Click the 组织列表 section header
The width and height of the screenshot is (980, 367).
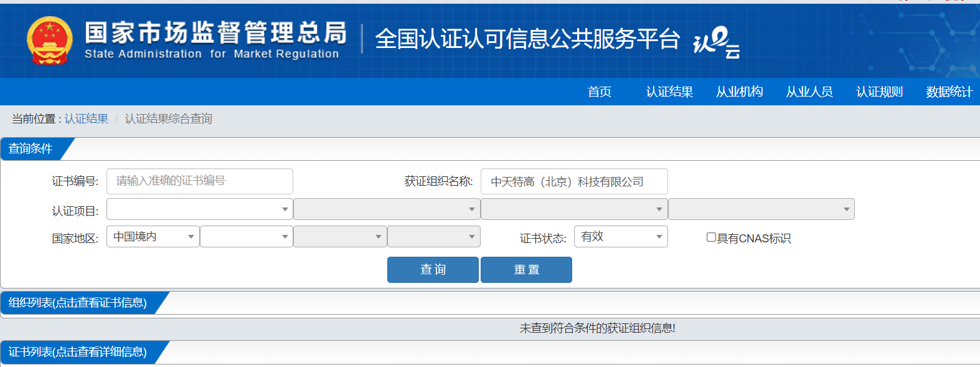click(x=78, y=303)
